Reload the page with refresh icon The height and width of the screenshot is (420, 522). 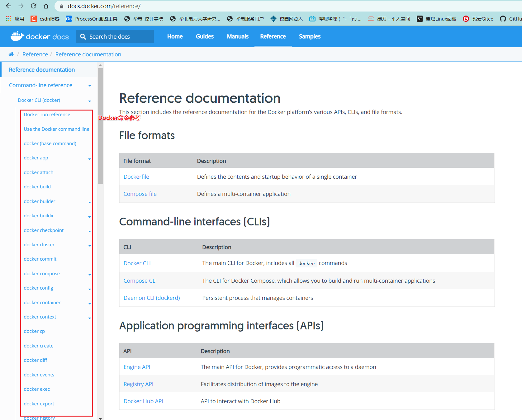[x=33, y=6]
